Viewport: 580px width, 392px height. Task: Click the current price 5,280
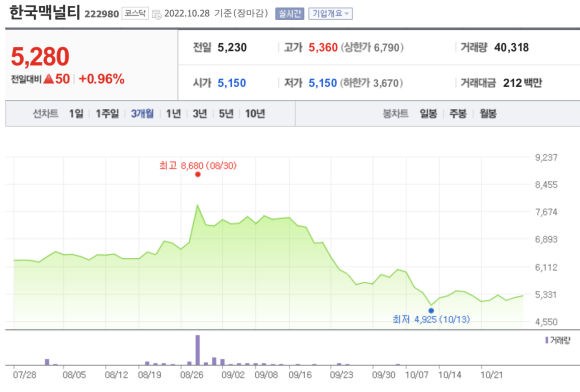click(x=40, y=57)
